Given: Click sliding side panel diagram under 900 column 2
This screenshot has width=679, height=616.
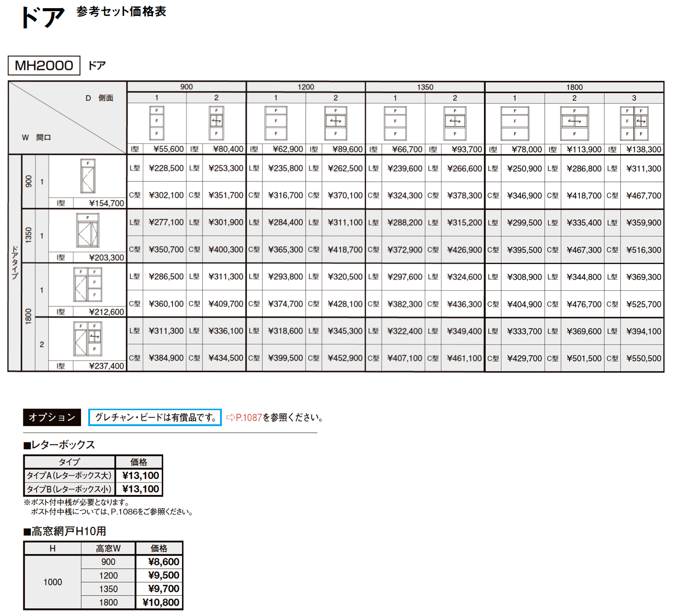Looking at the screenshot, I should click(x=216, y=123).
